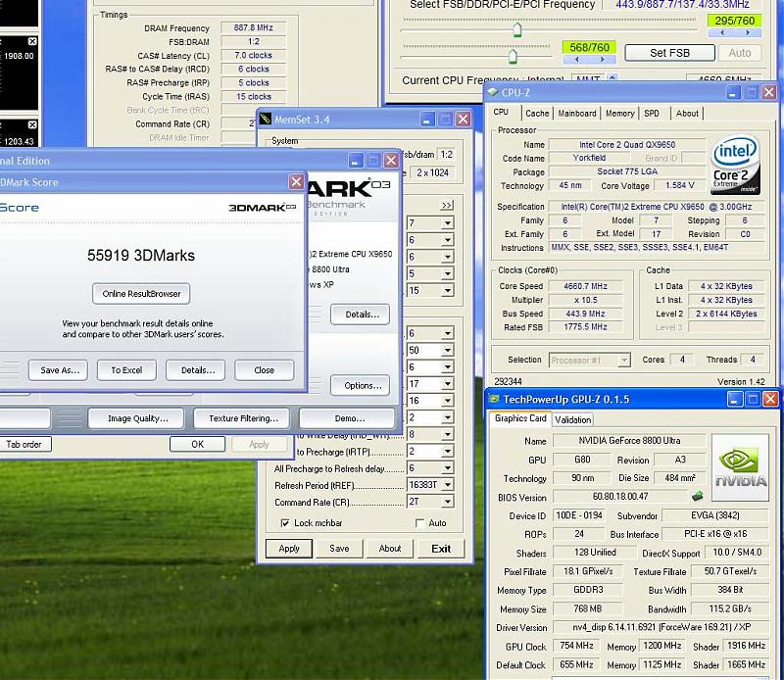Viewport: 784px width, 680px height.
Task: Export score with To Excel button
Action: coord(126,370)
